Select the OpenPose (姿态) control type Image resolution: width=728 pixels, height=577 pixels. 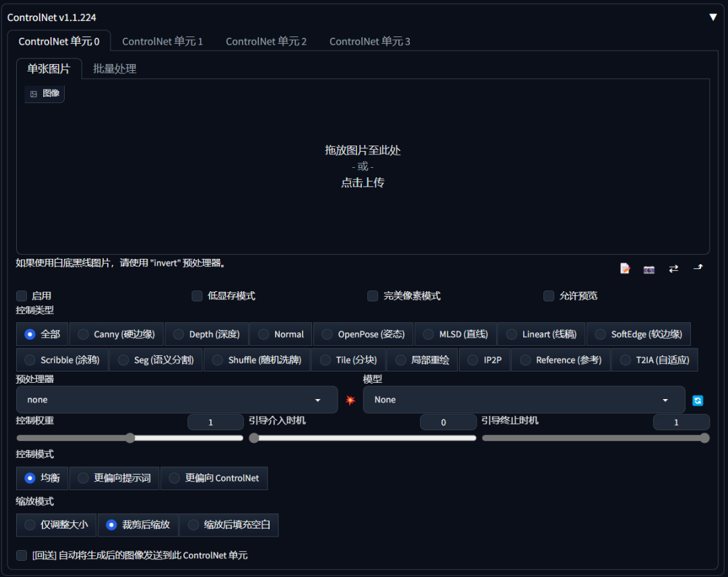(x=363, y=334)
